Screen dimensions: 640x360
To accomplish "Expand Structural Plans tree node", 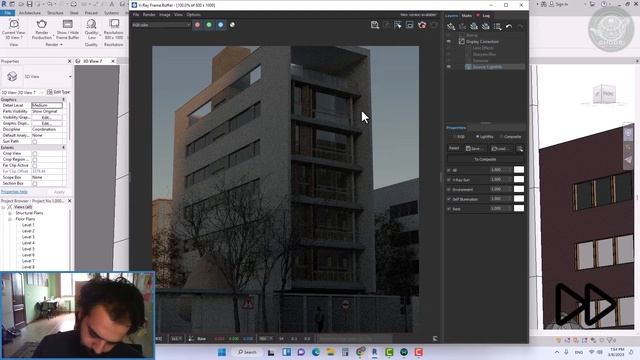I will coord(10,213).
